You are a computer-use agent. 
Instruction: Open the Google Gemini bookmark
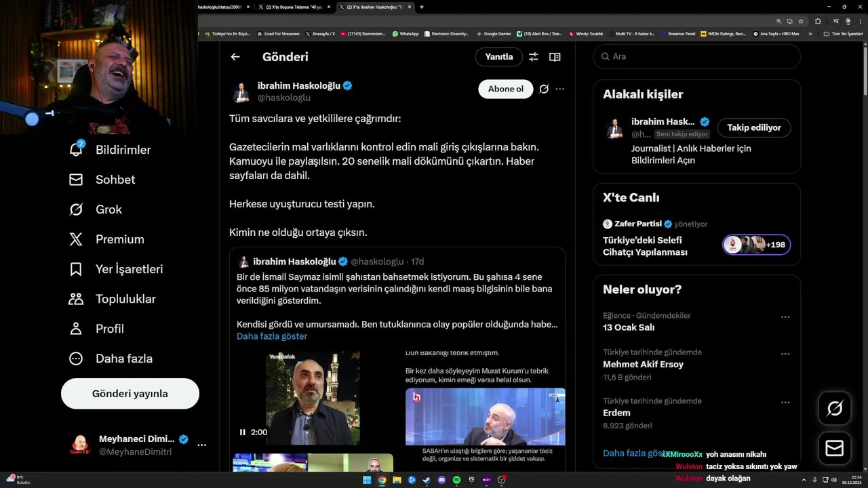[494, 34]
